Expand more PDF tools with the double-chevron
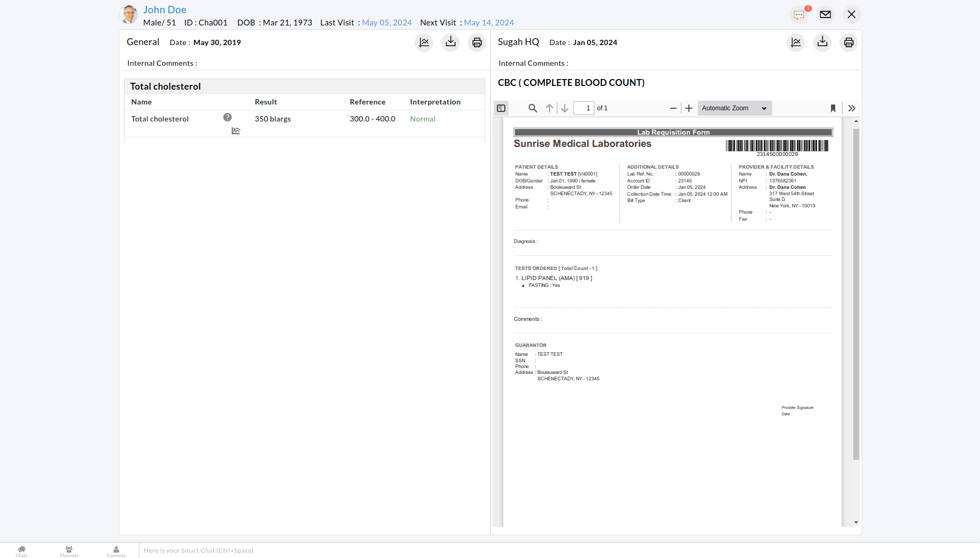Screen dimensions: 980x558 pyautogui.click(x=852, y=108)
